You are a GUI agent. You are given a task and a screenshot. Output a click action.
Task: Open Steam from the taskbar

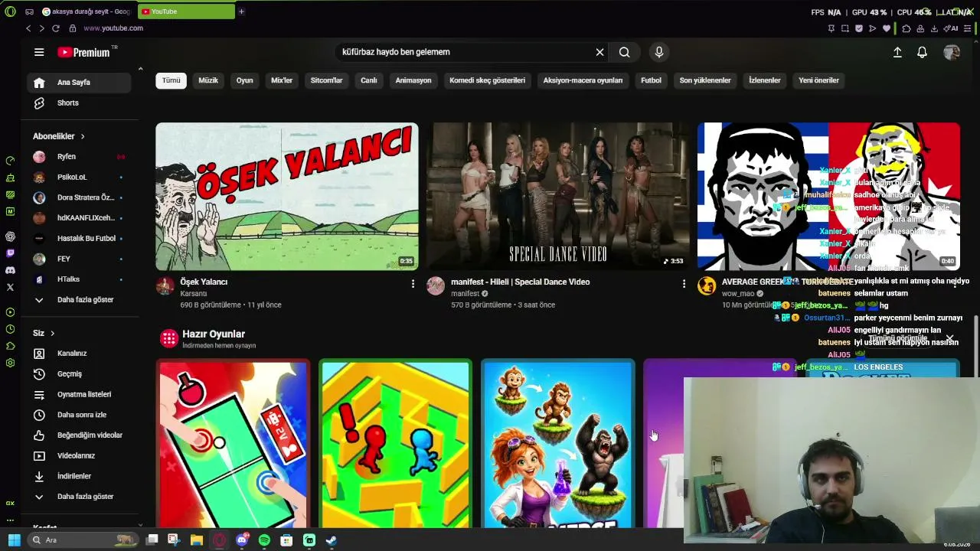point(331,540)
